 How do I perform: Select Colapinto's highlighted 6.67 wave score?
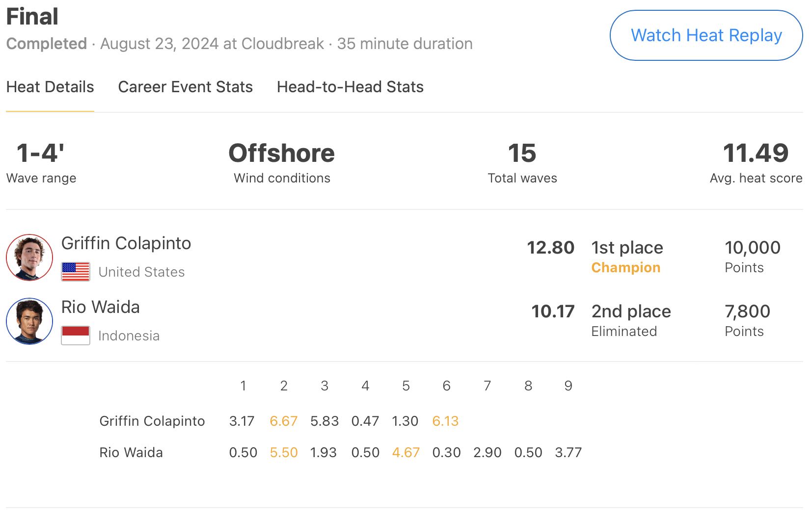284,421
